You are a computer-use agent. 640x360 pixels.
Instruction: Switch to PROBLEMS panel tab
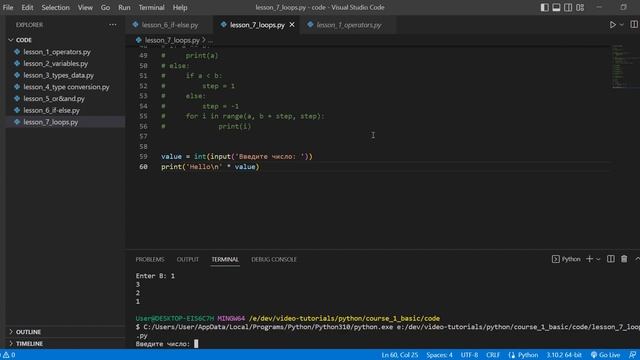point(150,260)
